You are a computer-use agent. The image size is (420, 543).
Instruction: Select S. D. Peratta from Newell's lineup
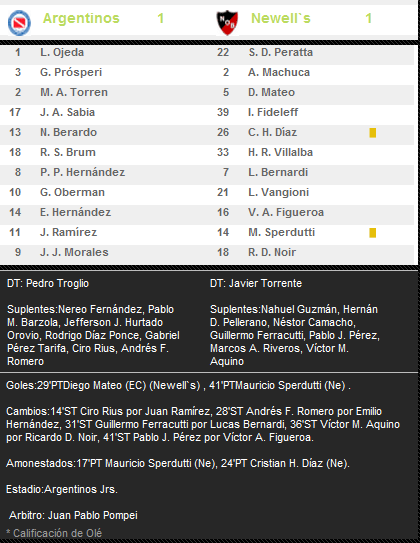point(281,52)
